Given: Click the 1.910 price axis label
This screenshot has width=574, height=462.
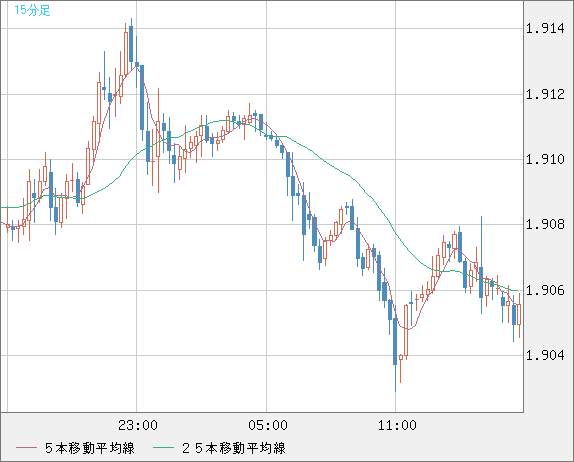Looking at the screenshot, I should click(x=545, y=159).
